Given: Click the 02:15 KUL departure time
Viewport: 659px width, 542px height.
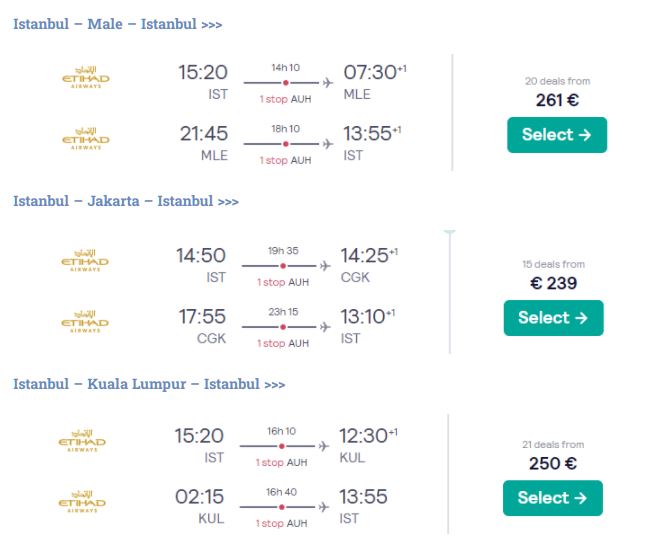Looking at the screenshot, I should tap(201, 497).
